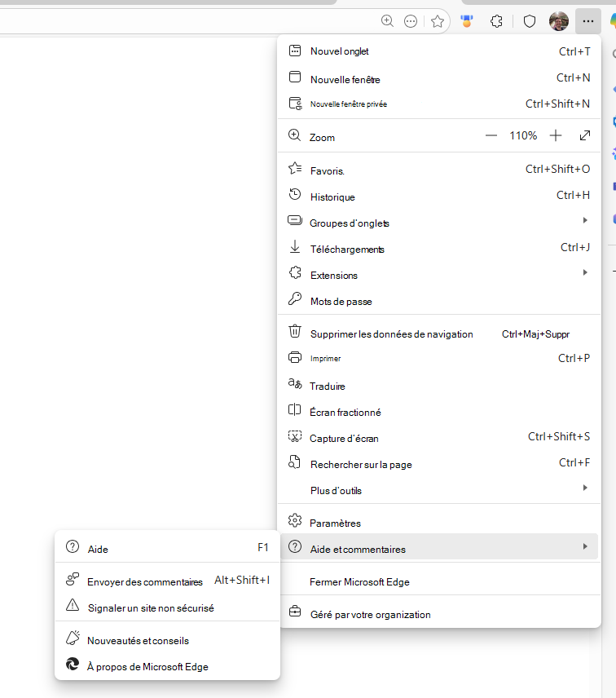Open Paramètres
Viewport: 616px width, 698px height.
click(439, 522)
